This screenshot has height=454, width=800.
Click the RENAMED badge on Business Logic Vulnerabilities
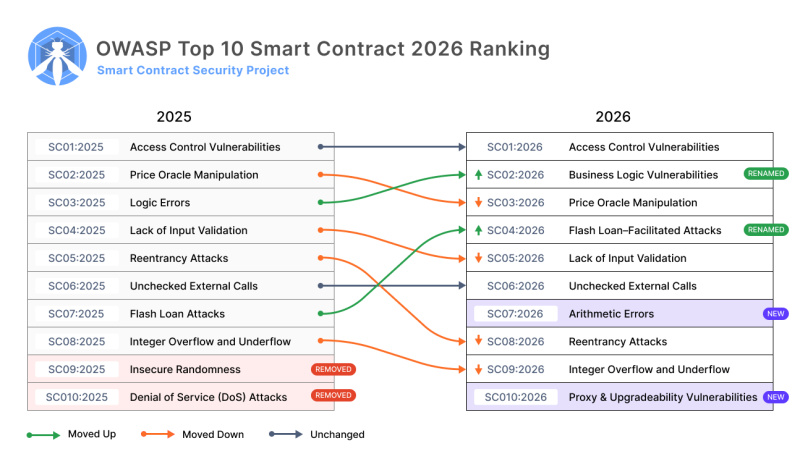[x=765, y=174]
